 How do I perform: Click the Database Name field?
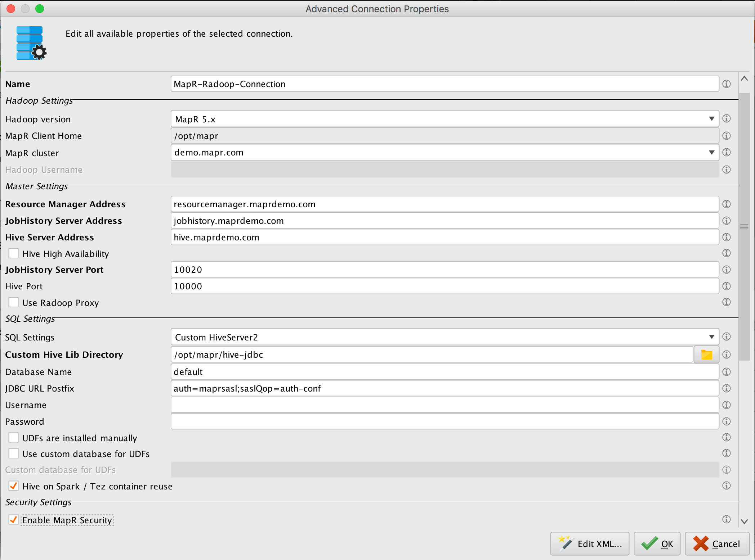[x=445, y=372]
